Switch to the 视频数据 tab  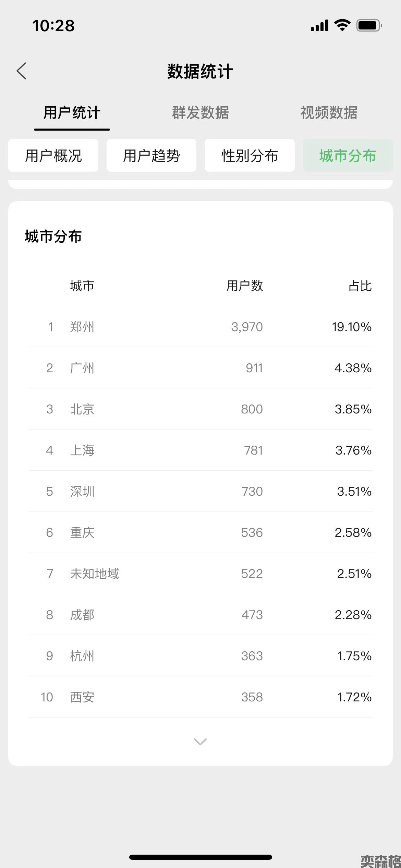click(x=329, y=113)
